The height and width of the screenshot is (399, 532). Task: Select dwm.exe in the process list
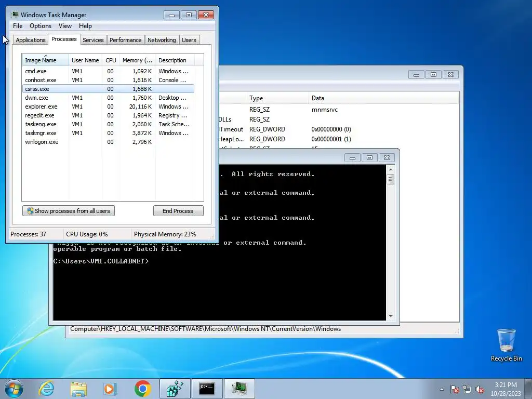click(x=108, y=98)
